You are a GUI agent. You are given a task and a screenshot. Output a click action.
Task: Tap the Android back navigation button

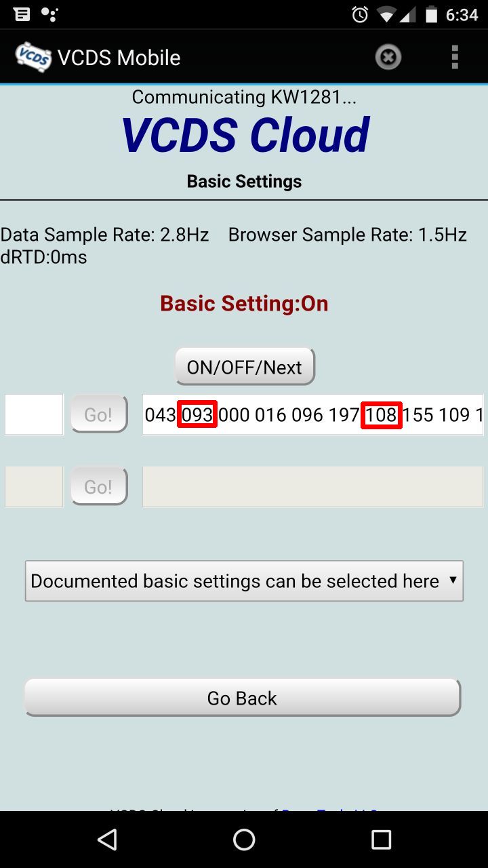107,840
